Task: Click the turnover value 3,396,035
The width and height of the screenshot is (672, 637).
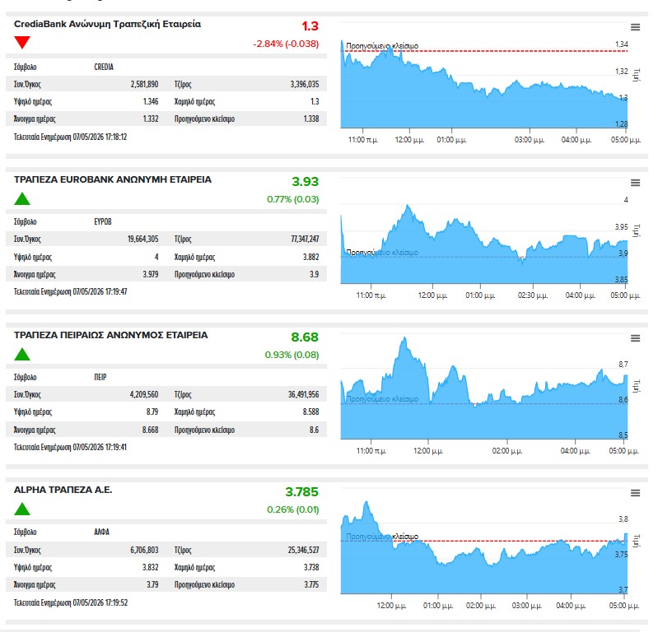Action: (x=304, y=84)
